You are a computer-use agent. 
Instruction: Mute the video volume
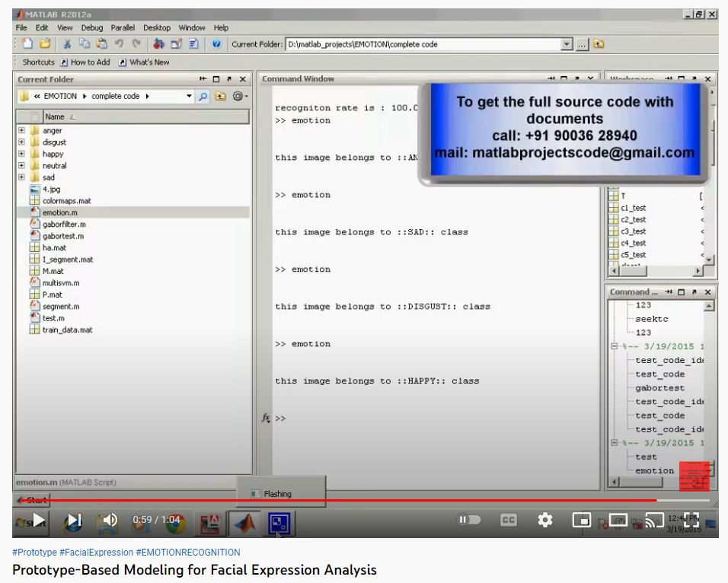coord(109,520)
